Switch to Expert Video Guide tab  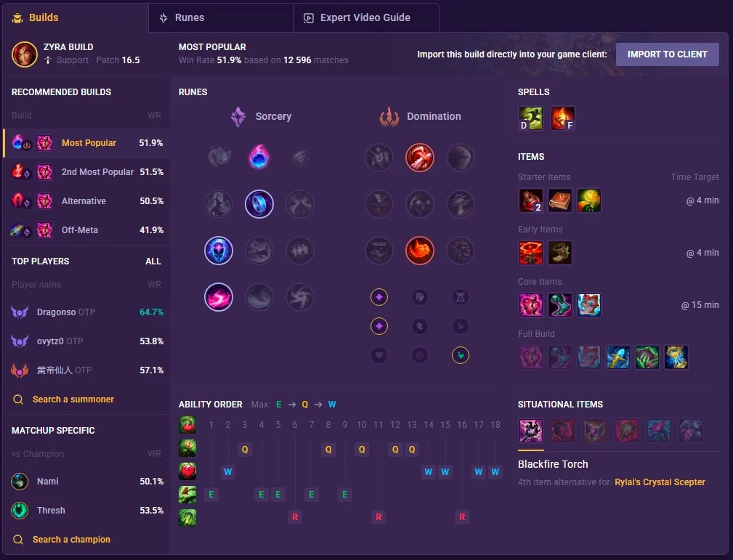[366, 17]
